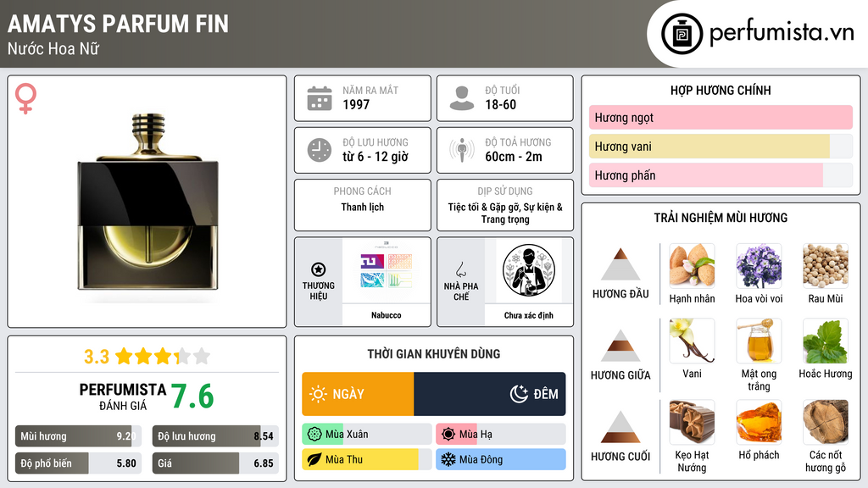
Task: Click the Tiệc tối & Gặp gỡ occasion text
Action: coord(505,213)
